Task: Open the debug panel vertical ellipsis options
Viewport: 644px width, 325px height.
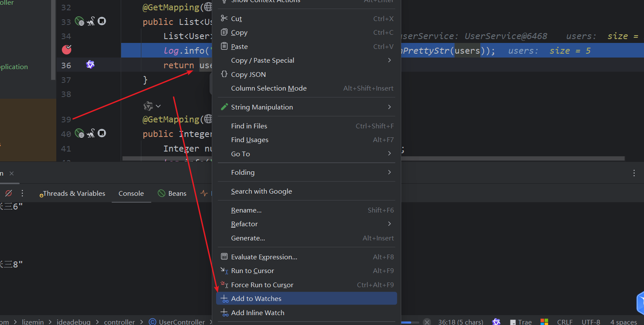Action: (634, 173)
